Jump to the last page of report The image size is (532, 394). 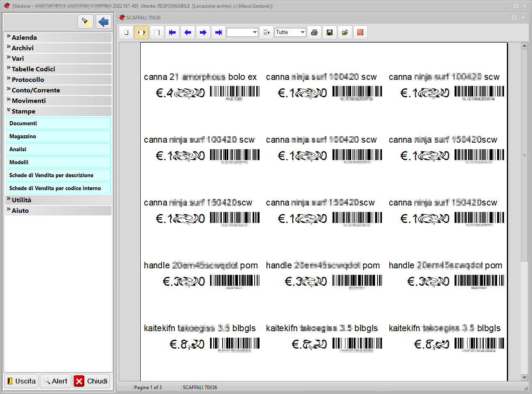(x=219, y=32)
